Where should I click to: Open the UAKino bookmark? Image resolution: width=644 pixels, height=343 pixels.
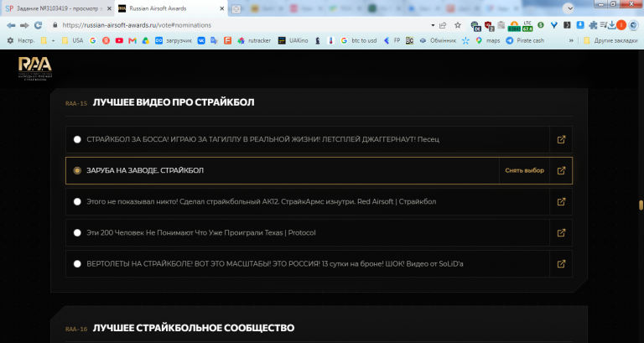(293, 40)
